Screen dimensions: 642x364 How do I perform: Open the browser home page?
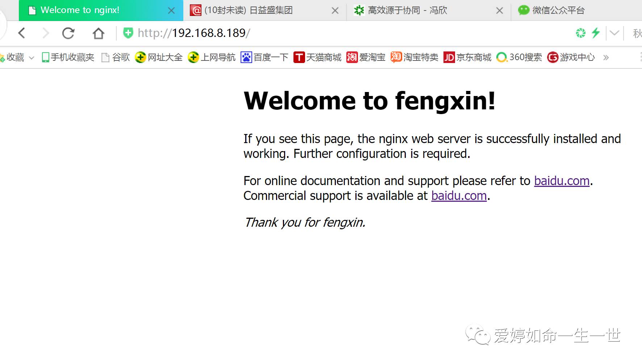(98, 33)
